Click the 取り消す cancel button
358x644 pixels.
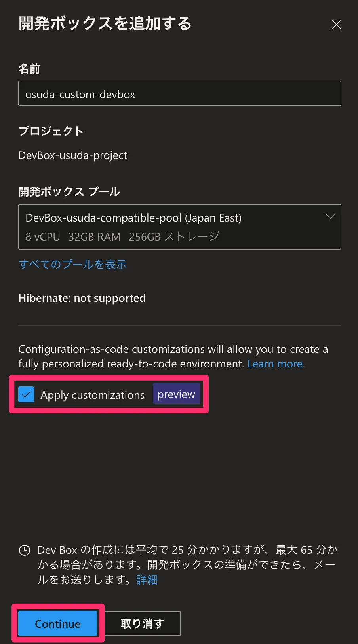[142, 623]
